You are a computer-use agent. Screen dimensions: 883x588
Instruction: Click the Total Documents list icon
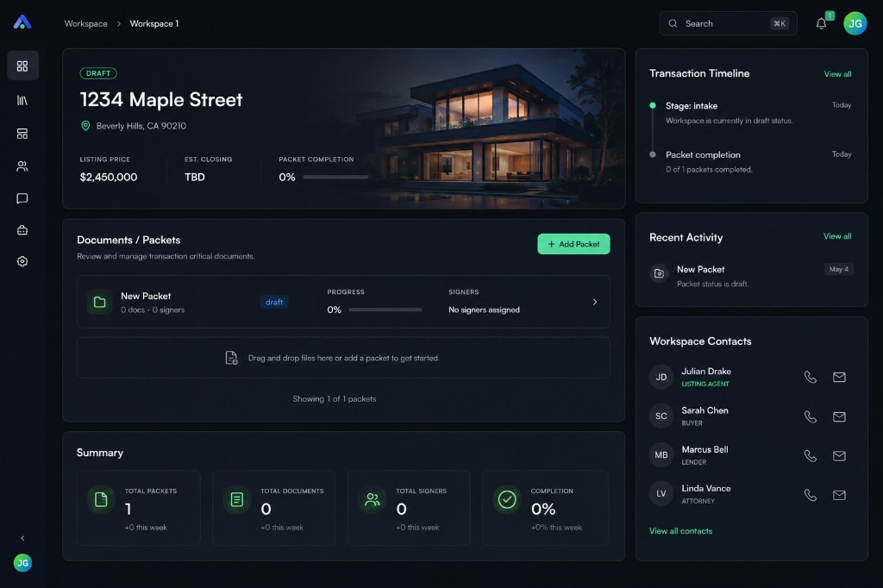pyautogui.click(x=237, y=499)
